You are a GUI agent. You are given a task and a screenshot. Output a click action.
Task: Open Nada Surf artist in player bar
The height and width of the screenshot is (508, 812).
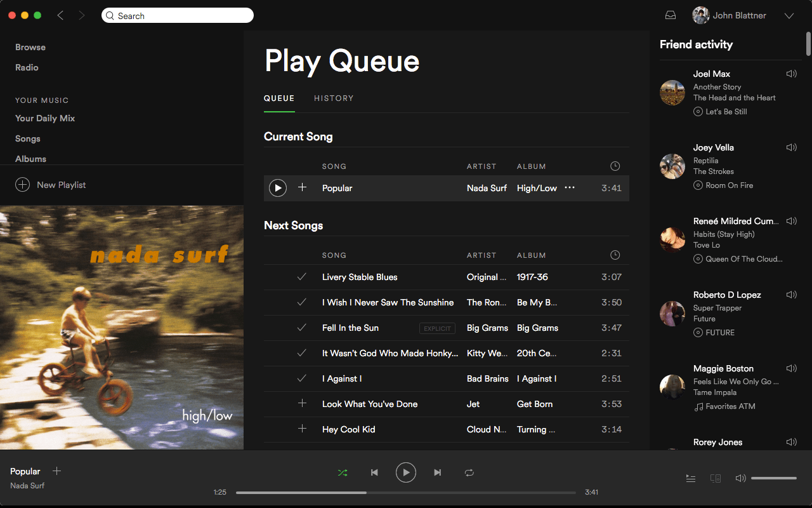27,486
